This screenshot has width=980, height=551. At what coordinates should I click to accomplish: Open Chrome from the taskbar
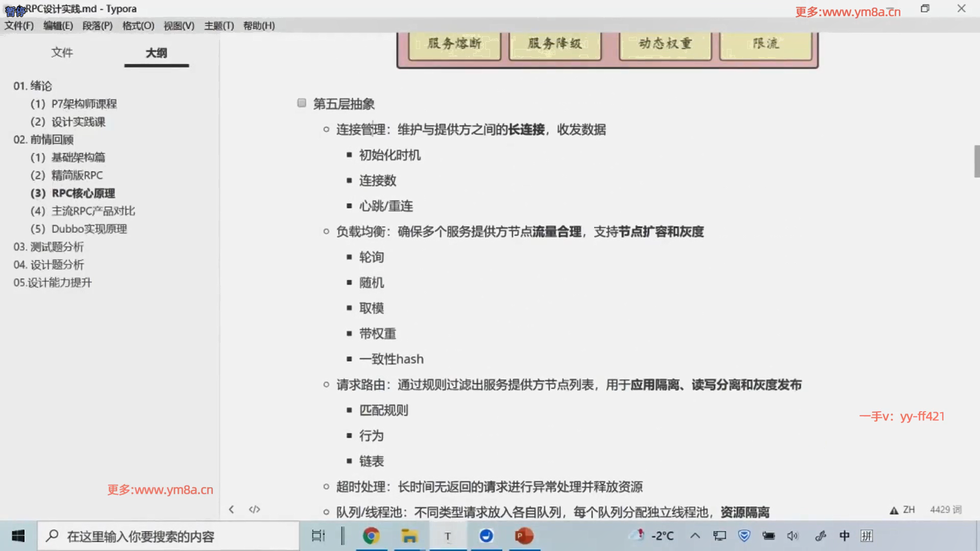(x=371, y=536)
